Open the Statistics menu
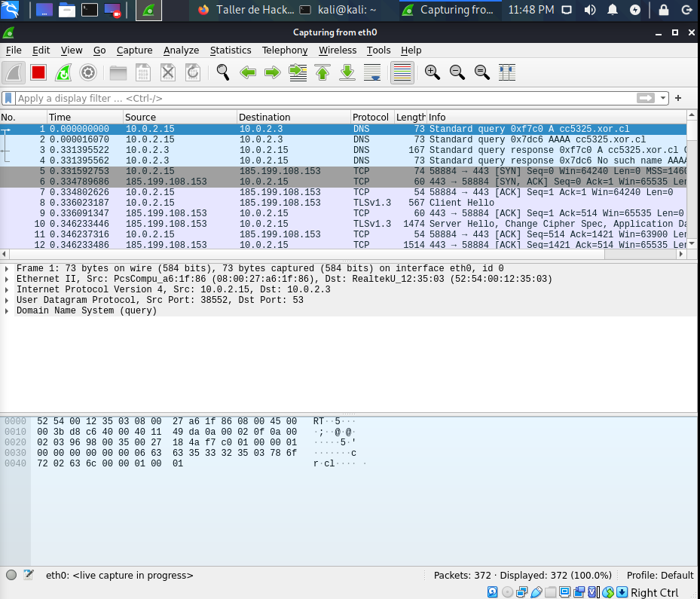Screen dimensions: 700x599 tap(230, 50)
